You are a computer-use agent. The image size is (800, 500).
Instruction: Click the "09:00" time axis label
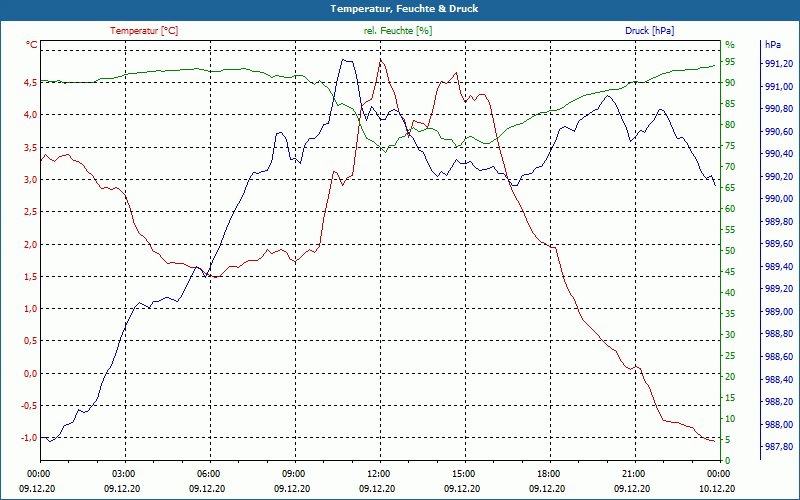pyautogui.click(x=293, y=473)
